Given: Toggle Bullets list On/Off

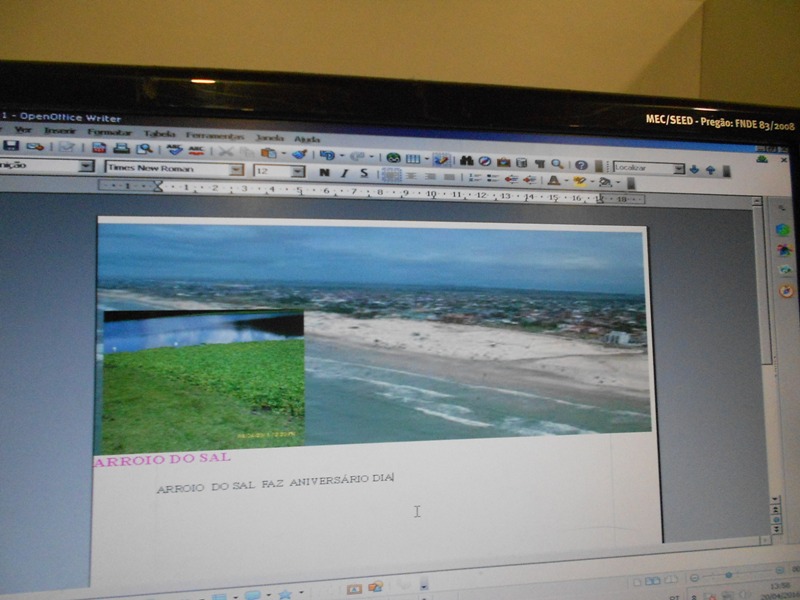Looking at the screenshot, I should pyautogui.click(x=492, y=178).
